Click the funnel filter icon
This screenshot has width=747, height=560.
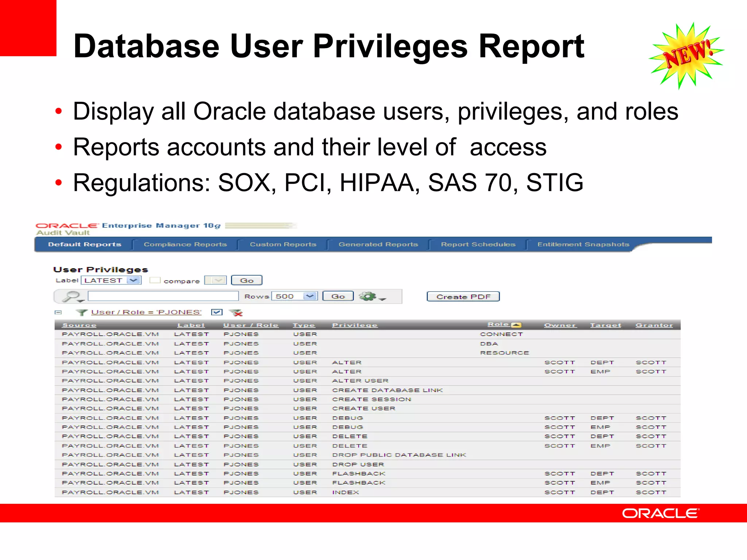tap(81, 312)
